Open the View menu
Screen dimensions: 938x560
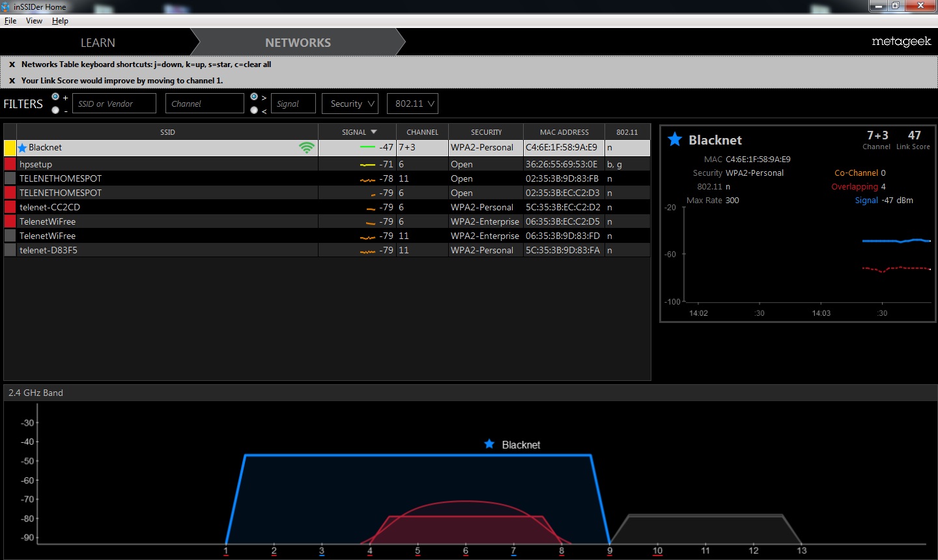pos(34,21)
